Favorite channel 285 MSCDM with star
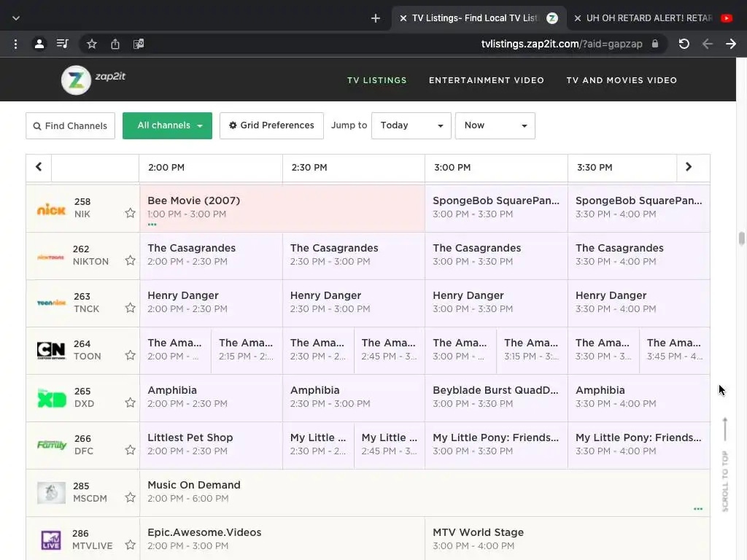 (130, 497)
